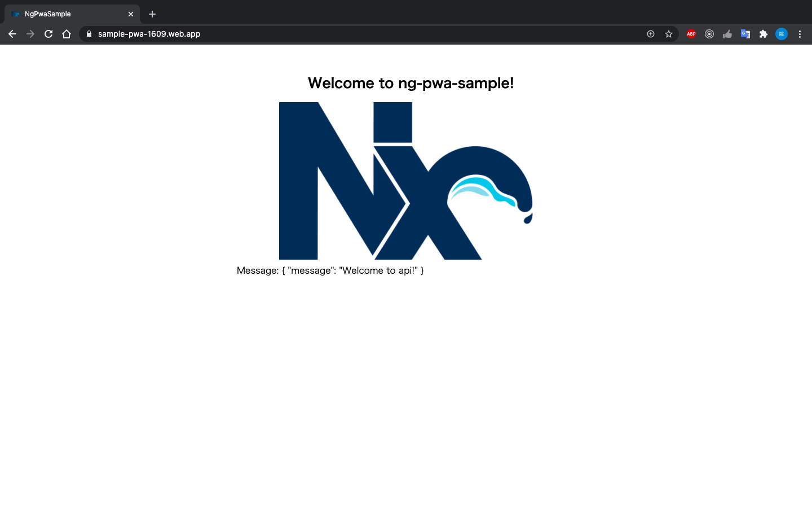Click the "Welcome to ng-pwa-sample!" heading

pos(411,83)
